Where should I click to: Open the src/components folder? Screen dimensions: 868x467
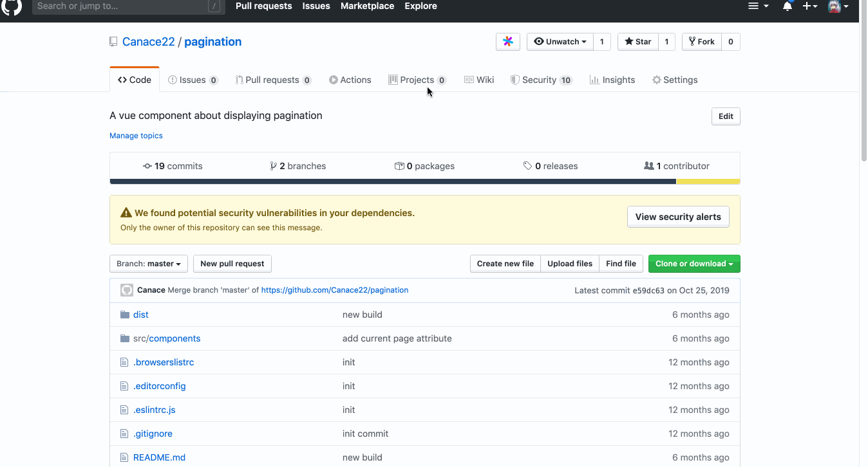[167, 338]
